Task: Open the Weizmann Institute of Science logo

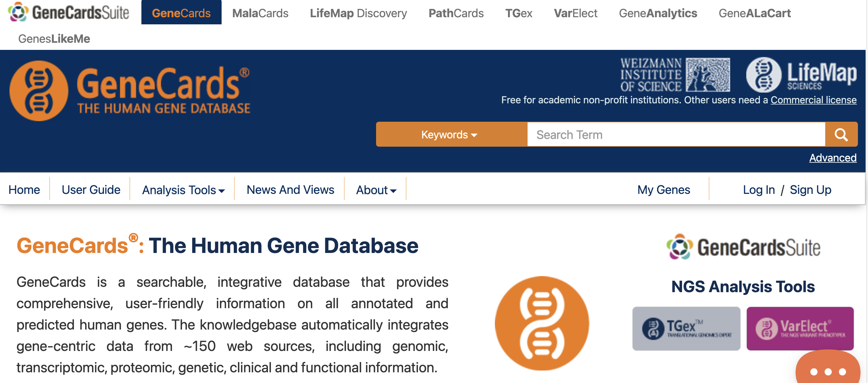Action: [675, 75]
